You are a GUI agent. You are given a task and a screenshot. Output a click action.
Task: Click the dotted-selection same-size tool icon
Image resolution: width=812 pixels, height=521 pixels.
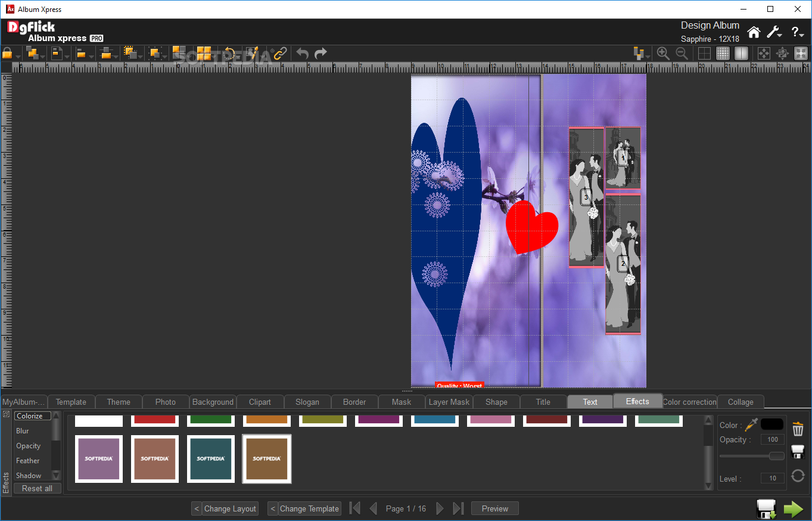point(130,53)
